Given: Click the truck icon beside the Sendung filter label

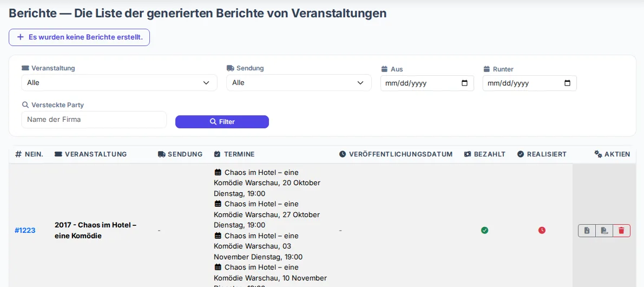Looking at the screenshot, I should 231,68.
